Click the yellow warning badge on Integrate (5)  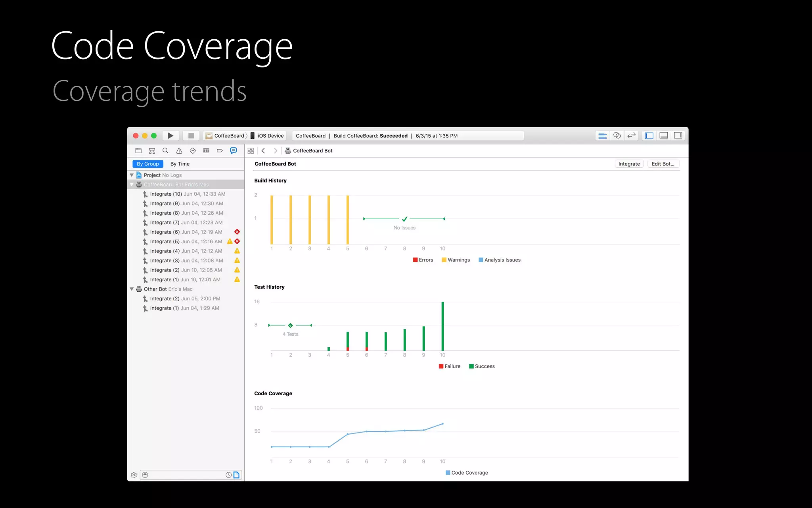(230, 241)
